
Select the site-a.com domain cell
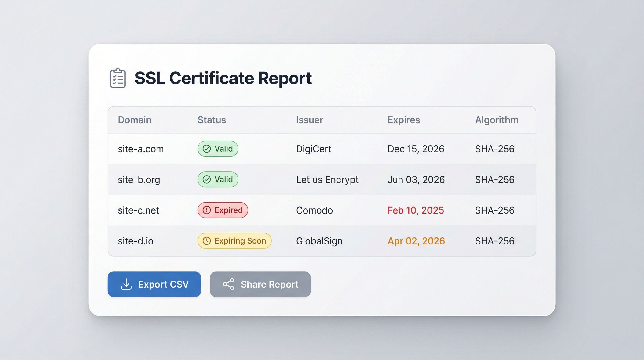pos(141,149)
